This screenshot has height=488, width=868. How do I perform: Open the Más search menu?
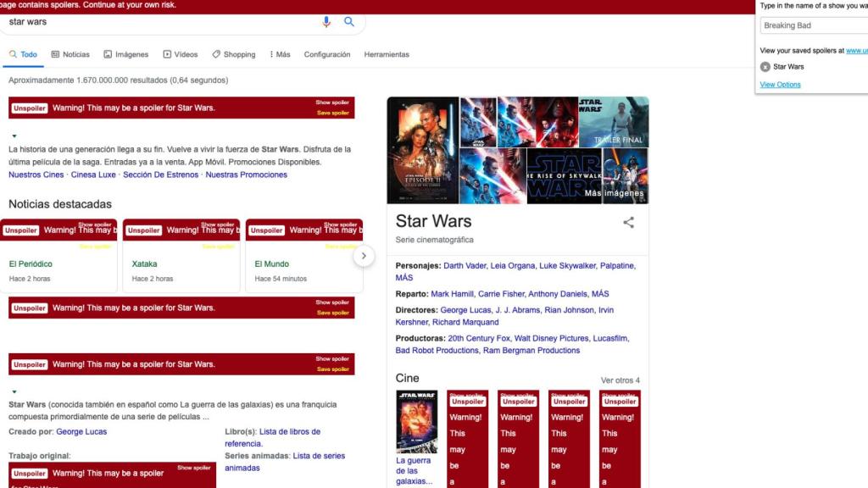tap(280, 54)
